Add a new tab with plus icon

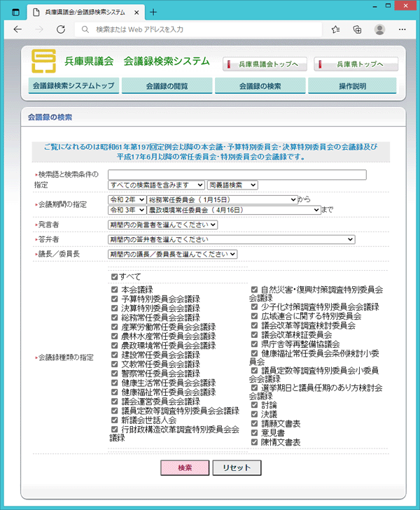[x=153, y=13]
